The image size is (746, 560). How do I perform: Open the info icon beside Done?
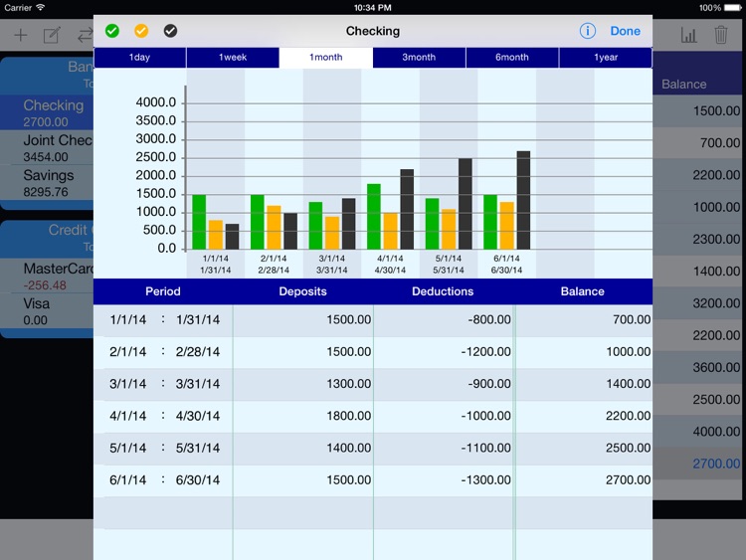pyautogui.click(x=587, y=31)
